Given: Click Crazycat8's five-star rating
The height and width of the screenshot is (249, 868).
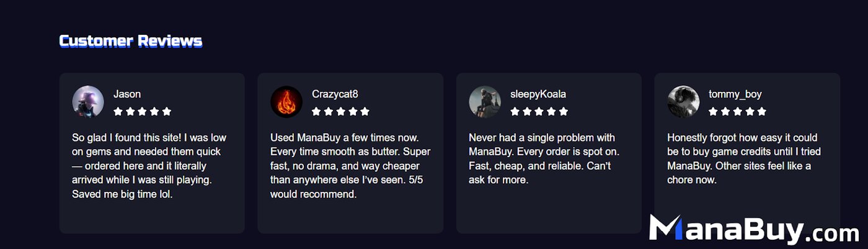Looking at the screenshot, I should pos(340,112).
